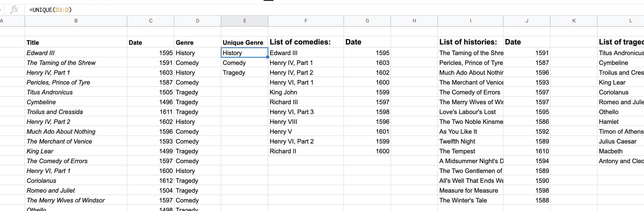
Task: Click the fill handle of selected cell
Action: (x=268, y=57)
